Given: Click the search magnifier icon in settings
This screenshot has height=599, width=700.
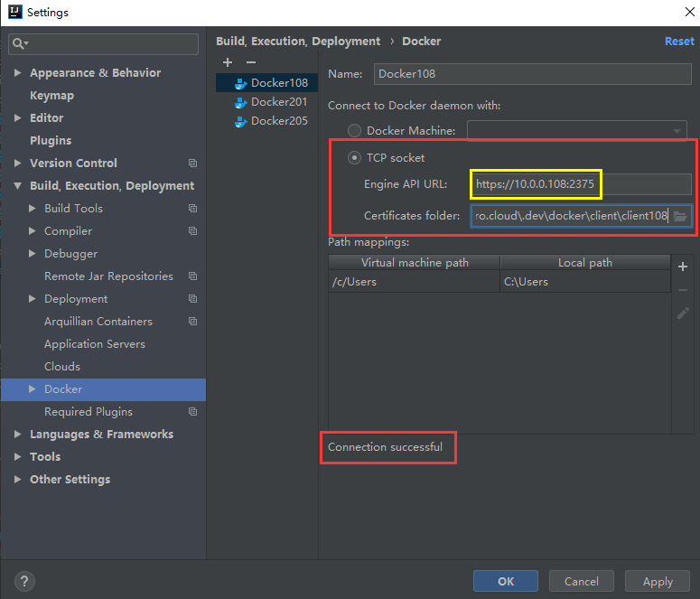Looking at the screenshot, I should pos(20,44).
